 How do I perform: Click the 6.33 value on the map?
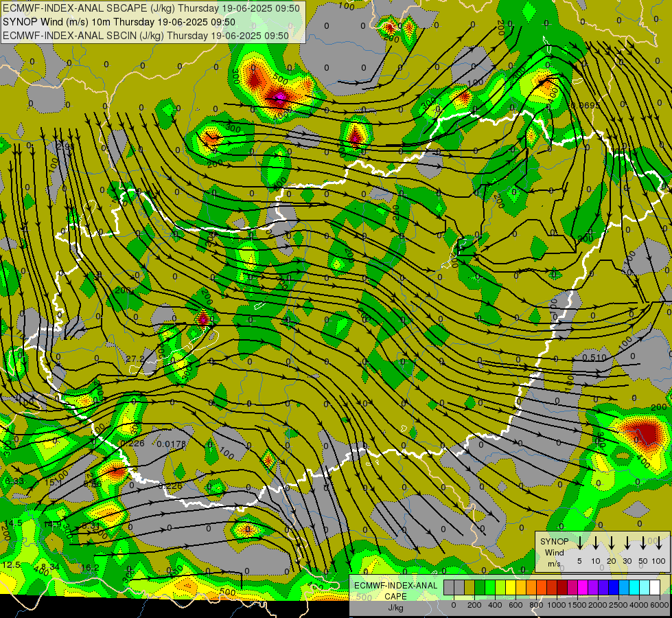point(14,481)
